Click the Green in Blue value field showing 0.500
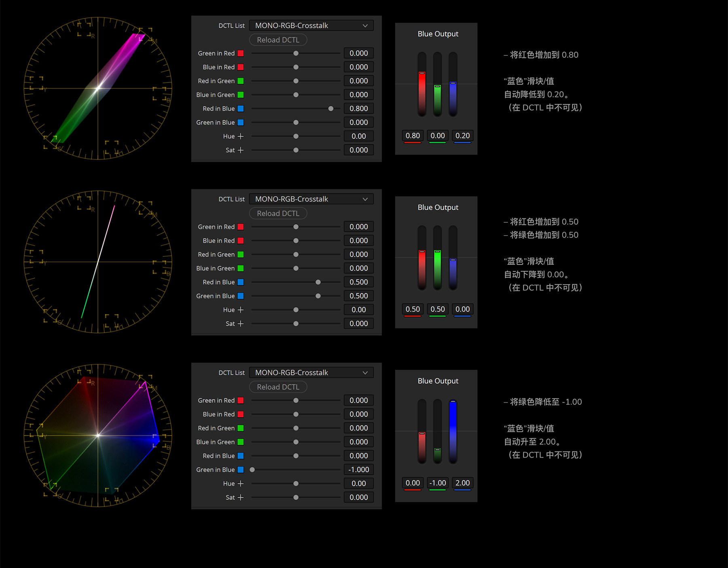This screenshot has height=568, width=728. click(x=359, y=296)
